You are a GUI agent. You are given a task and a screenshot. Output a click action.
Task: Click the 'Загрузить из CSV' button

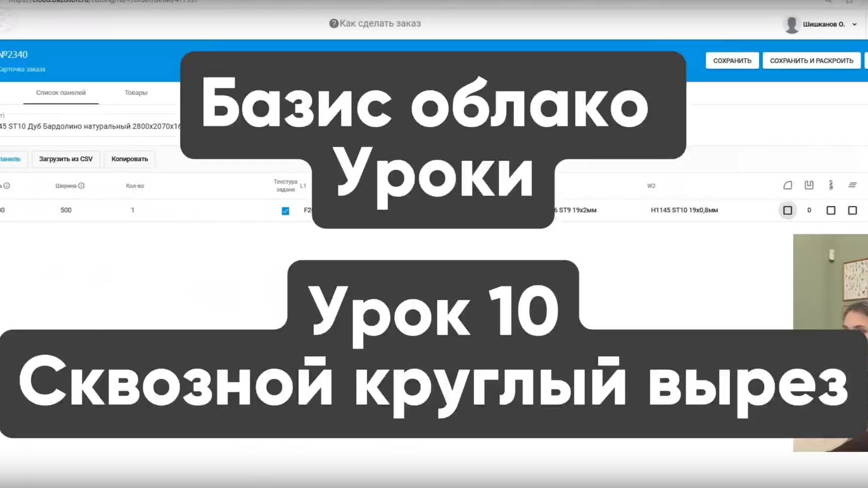[x=66, y=159]
